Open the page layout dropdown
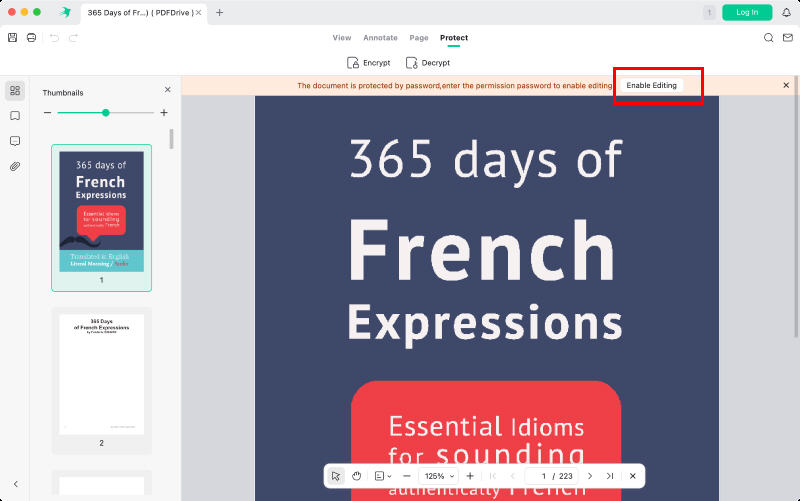 click(x=383, y=476)
